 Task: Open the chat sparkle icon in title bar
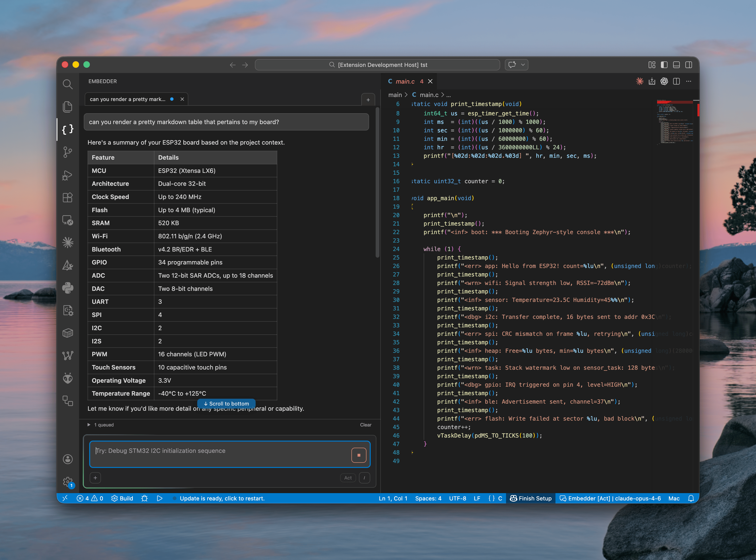(x=512, y=65)
